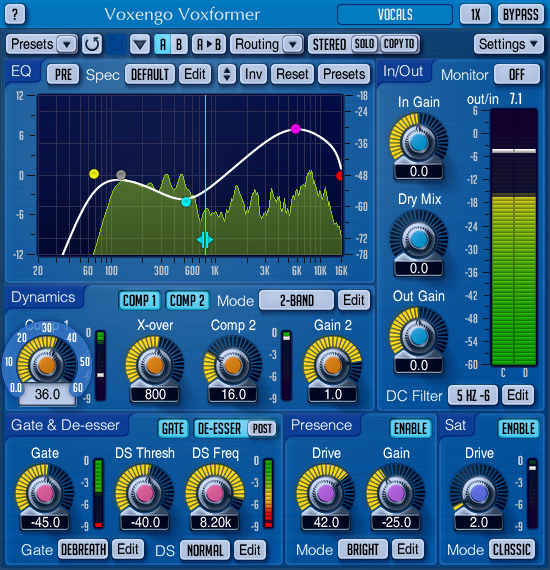
Task: Click the STEREO channel group button
Action: tap(329, 44)
